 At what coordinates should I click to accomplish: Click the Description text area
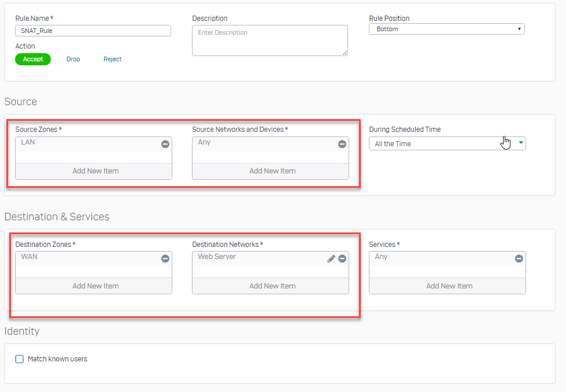coord(269,40)
